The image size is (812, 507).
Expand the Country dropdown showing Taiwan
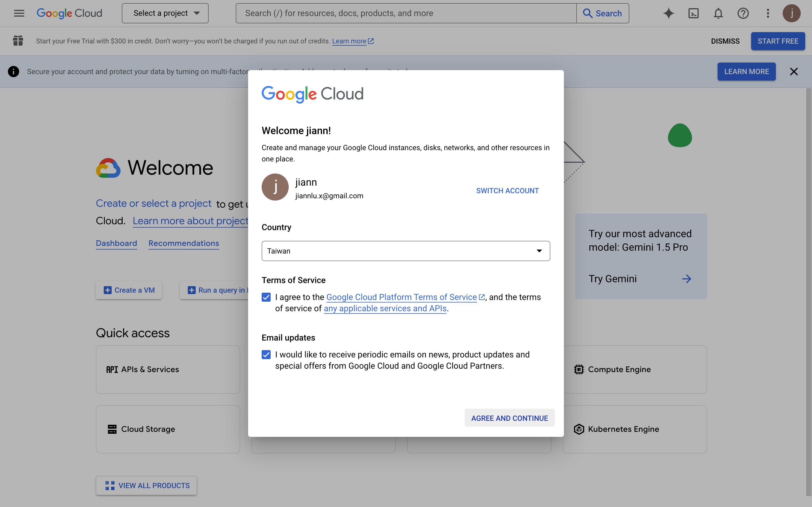405,251
